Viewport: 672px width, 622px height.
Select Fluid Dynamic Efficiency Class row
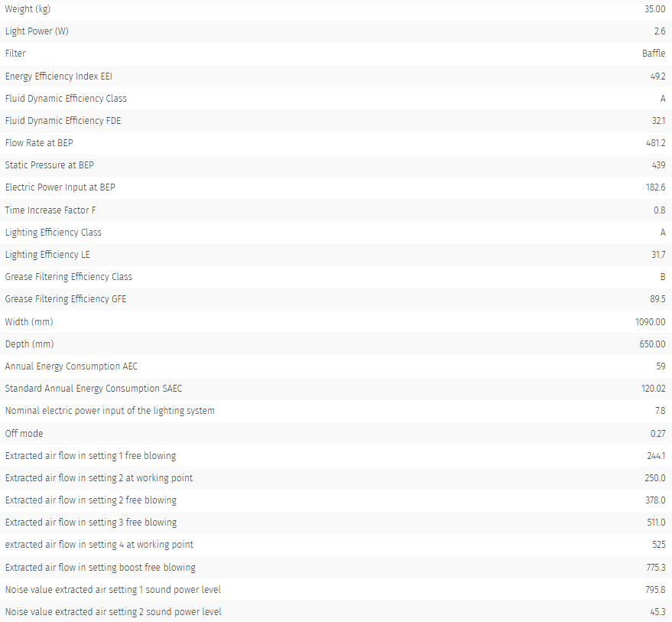(336, 98)
